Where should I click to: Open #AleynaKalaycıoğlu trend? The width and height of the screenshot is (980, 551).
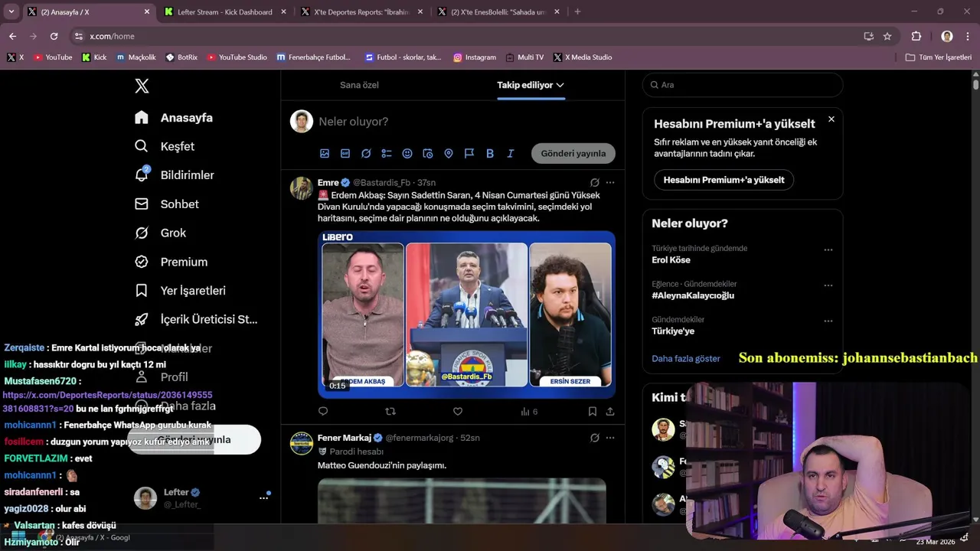[693, 295]
